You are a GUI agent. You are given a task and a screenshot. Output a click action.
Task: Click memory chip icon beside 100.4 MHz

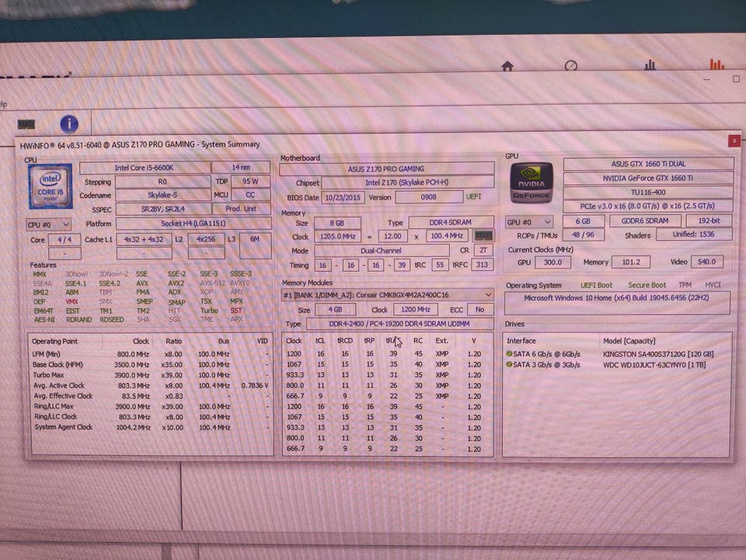(483, 236)
